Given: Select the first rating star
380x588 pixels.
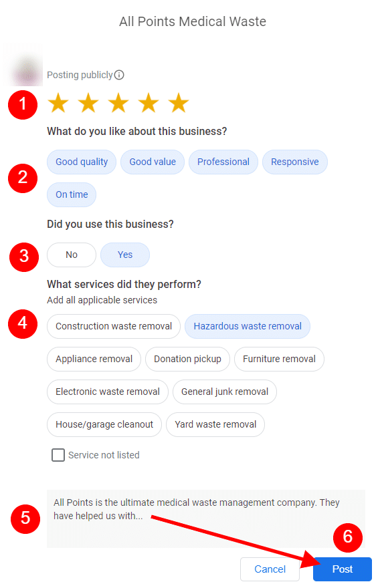Looking at the screenshot, I should [x=58, y=103].
